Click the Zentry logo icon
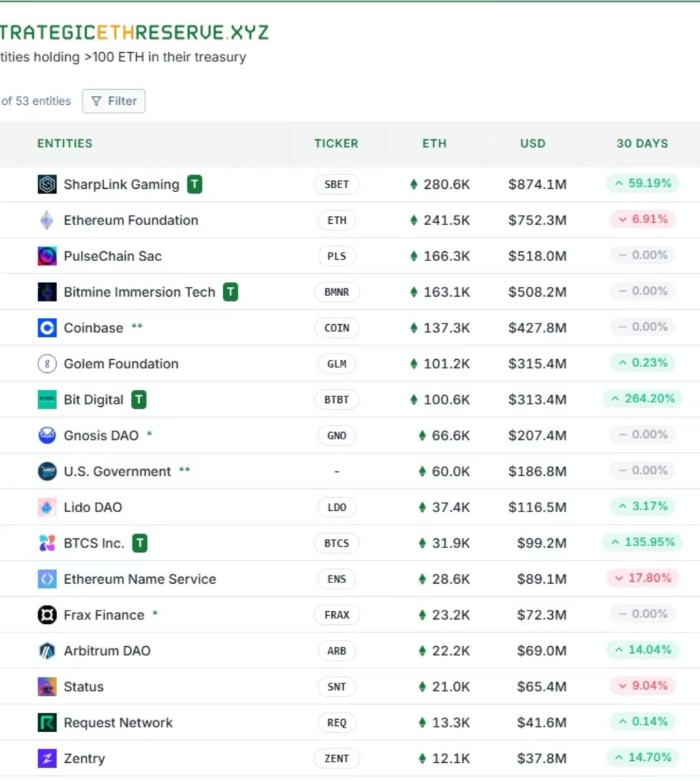Screen dimensions: 700x781 pos(47,758)
